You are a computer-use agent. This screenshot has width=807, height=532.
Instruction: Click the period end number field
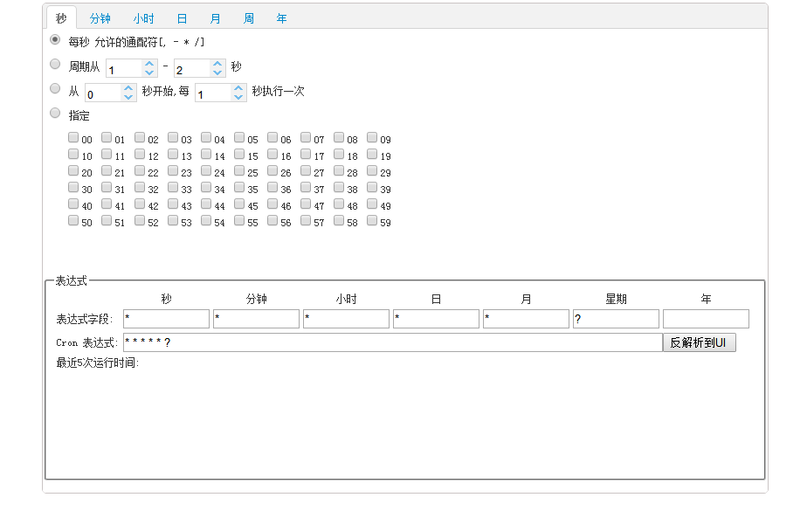pyautogui.click(x=193, y=68)
